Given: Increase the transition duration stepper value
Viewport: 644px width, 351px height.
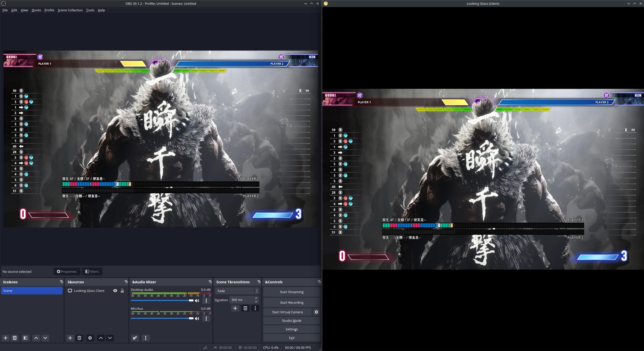Looking at the screenshot, I should (x=256, y=298).
